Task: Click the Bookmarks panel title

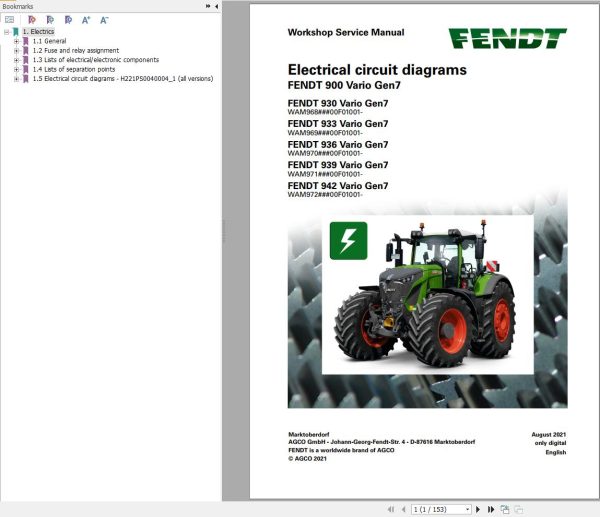Action: click(18, 6)
